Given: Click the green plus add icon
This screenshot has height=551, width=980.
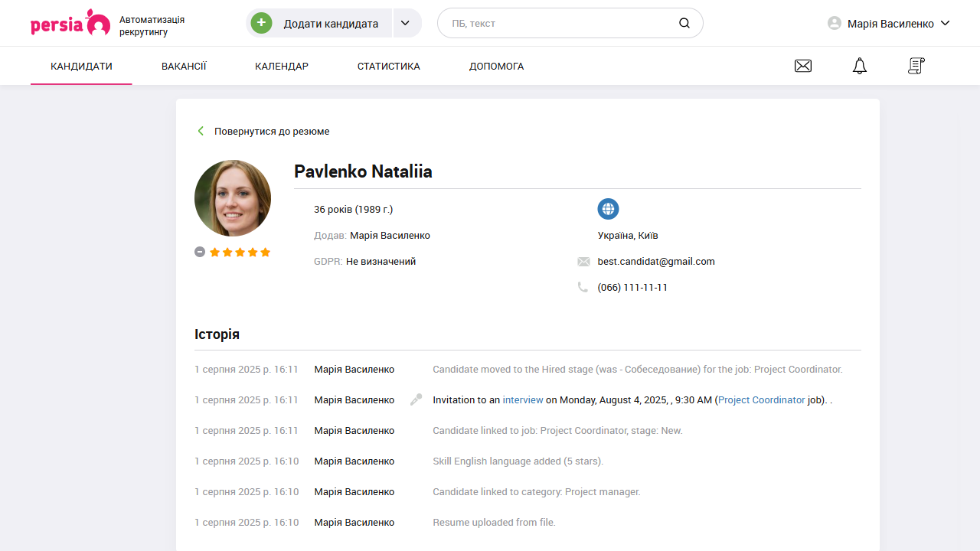Looking at the screenshot, I should point(262,24).
